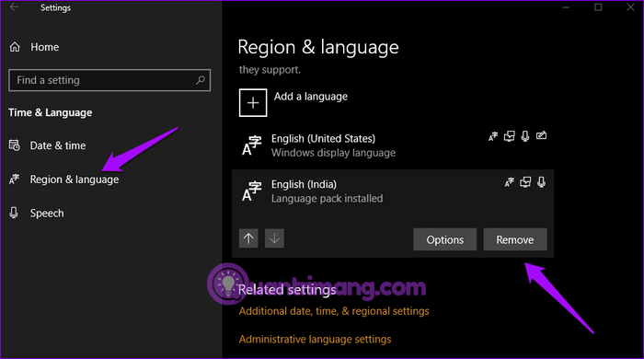Open Administrative language settings link
The width and height of the screenshot is (644, 359).
point(315,340)
